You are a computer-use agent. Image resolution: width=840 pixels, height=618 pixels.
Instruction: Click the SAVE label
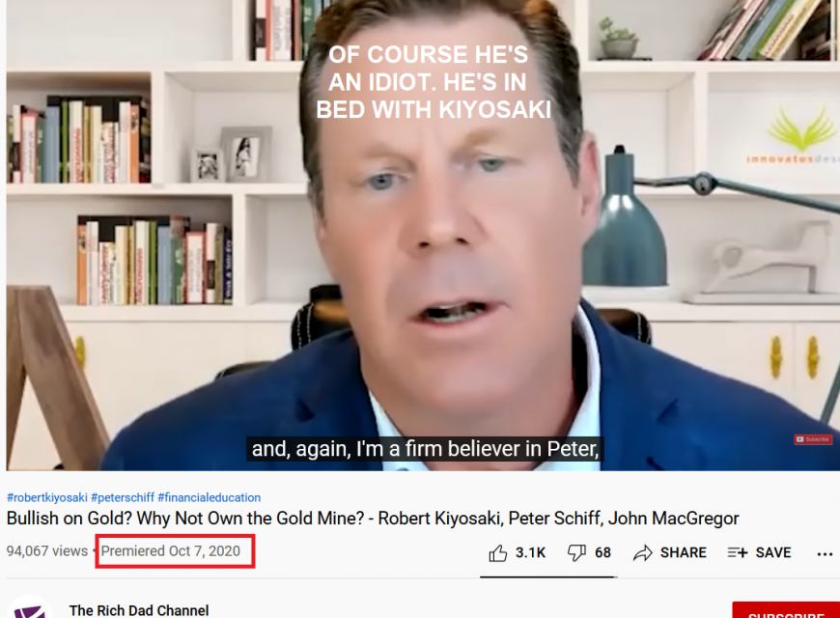(x=773, y=552)
